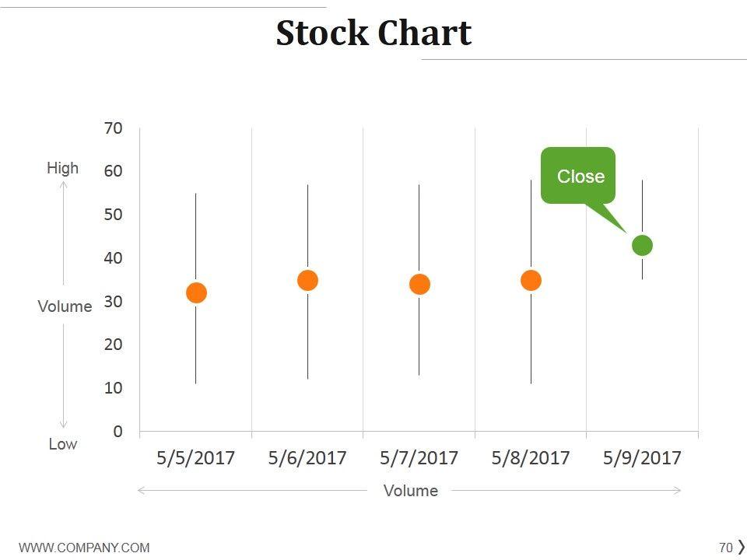Select the orange marker for 5/6/2017
Image resolution: width=747 pixels, height=560 pixels.
point(307,280)
